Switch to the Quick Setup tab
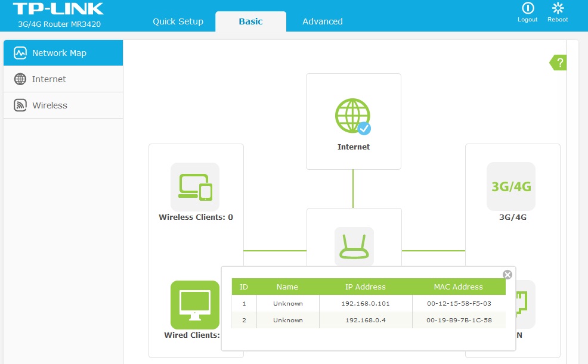The height and width of the screenshot is (364, 588). [178, 21]
